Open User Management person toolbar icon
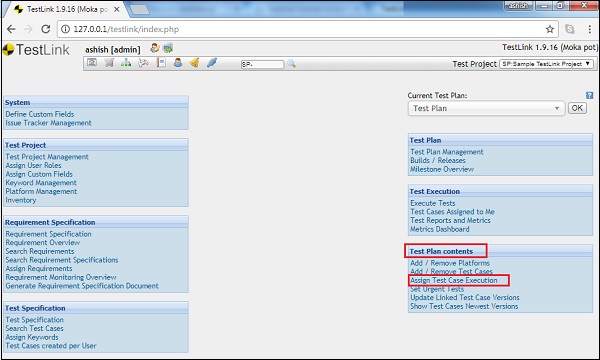 point(178,63)
